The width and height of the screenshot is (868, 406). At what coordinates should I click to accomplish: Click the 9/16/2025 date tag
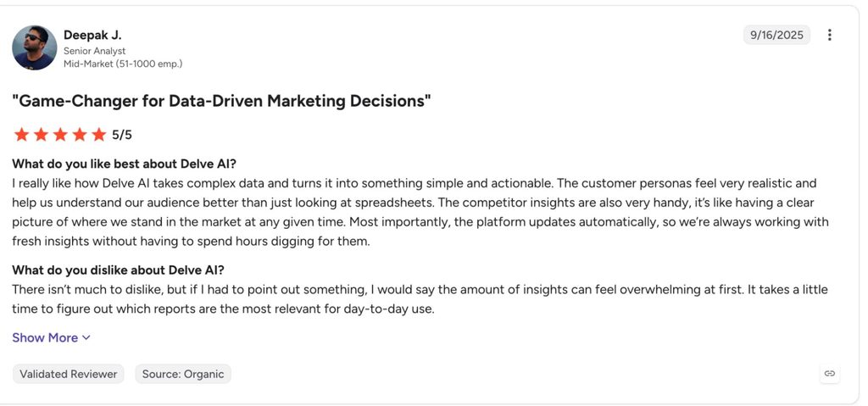(776, 35)
